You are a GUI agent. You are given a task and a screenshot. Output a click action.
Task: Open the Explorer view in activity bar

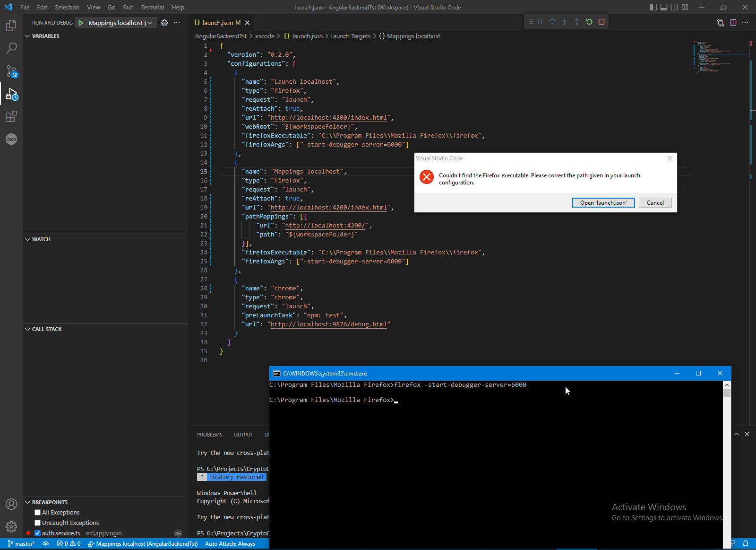point(11,26)
